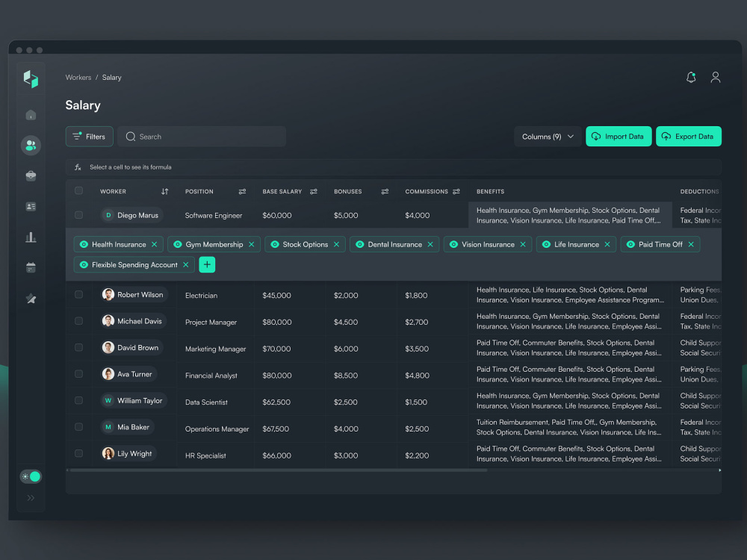This screenshot has width=747, height=560.
Task: Toggle Paid Time Off tag eye icon
Action: 630,244
